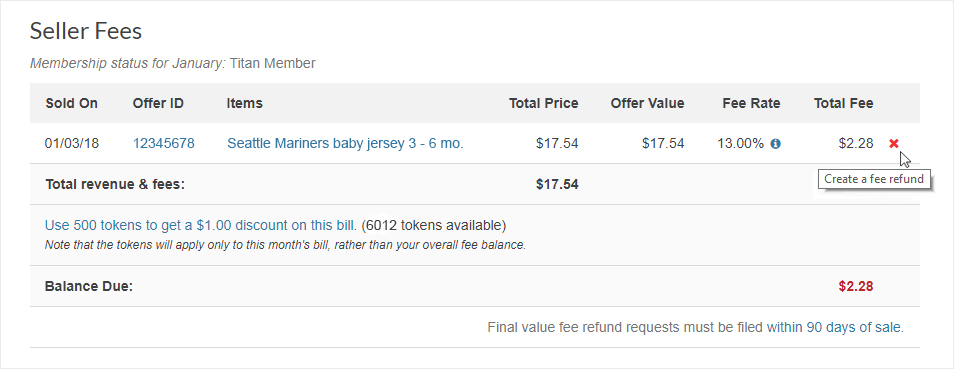954x369 pixels.
Task: Open the within 90 days of sale link
Action: [835, 327]
